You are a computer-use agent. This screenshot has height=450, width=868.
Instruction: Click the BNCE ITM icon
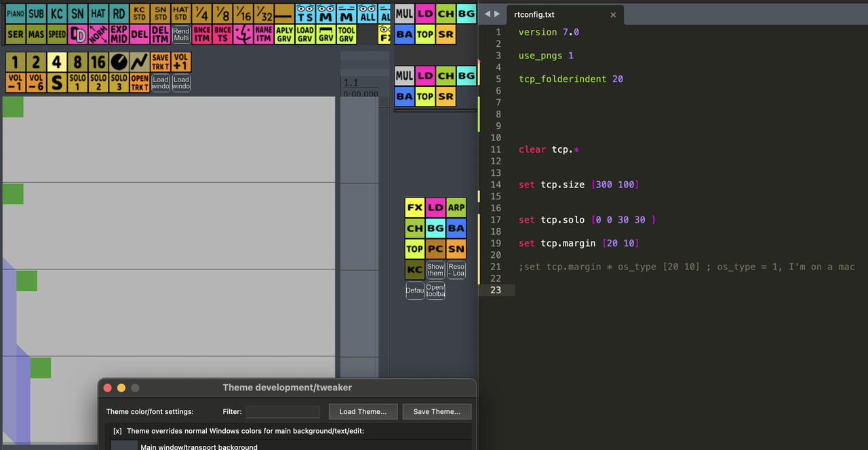201,34
